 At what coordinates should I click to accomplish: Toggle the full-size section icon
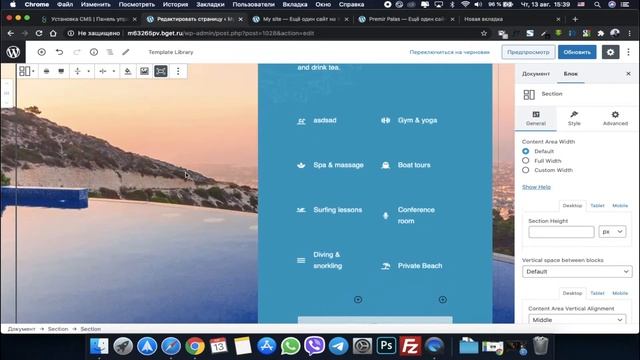tap(161, 71)
